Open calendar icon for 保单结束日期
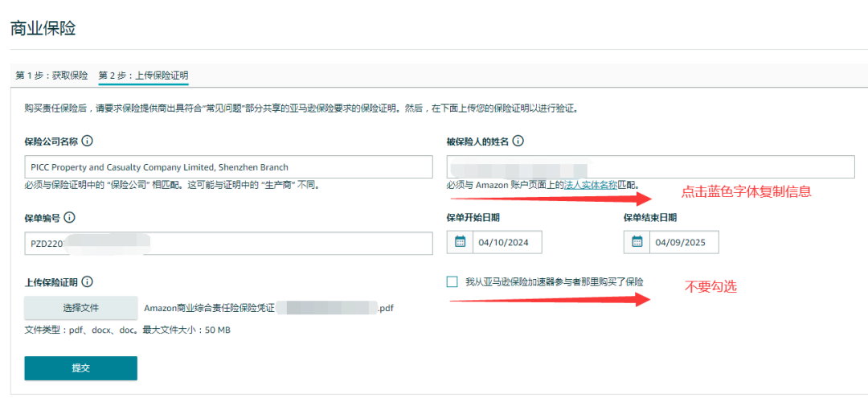 coord(637,242)
